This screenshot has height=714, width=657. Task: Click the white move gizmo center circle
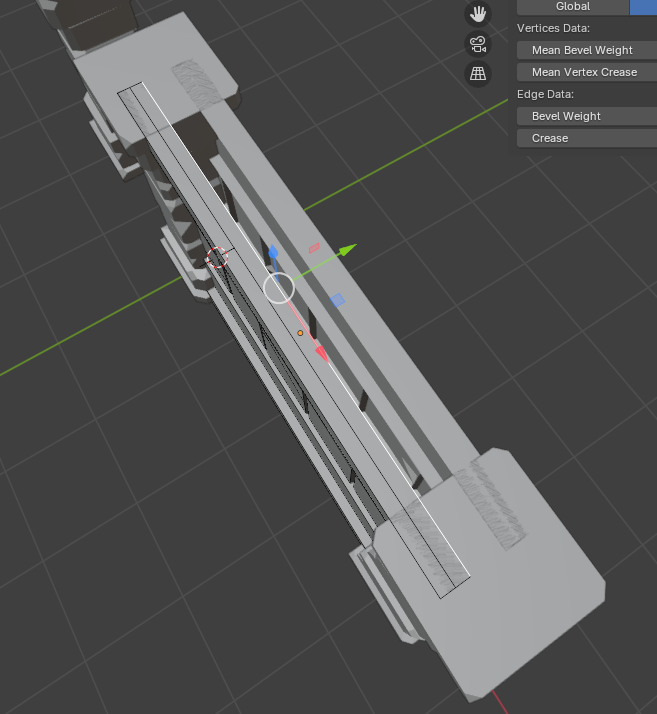[x=279, y=288]
